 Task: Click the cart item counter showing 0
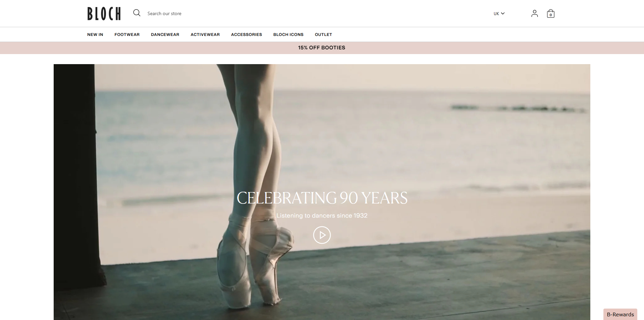(551, 15)
